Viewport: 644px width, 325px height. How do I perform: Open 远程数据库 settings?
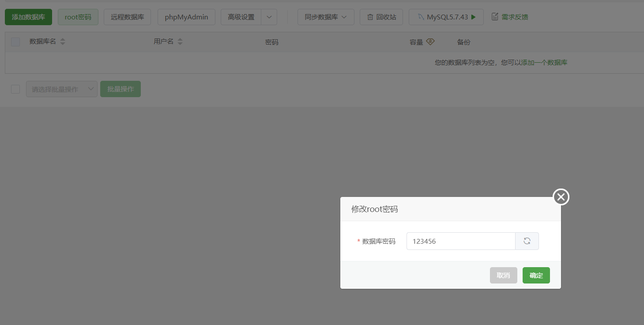point(127,17)
